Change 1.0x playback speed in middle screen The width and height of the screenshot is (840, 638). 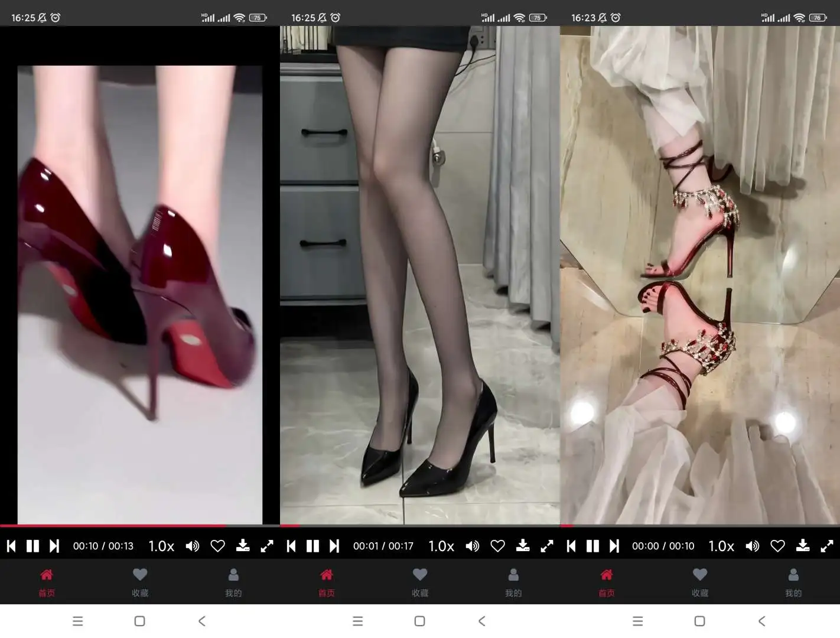441,546
